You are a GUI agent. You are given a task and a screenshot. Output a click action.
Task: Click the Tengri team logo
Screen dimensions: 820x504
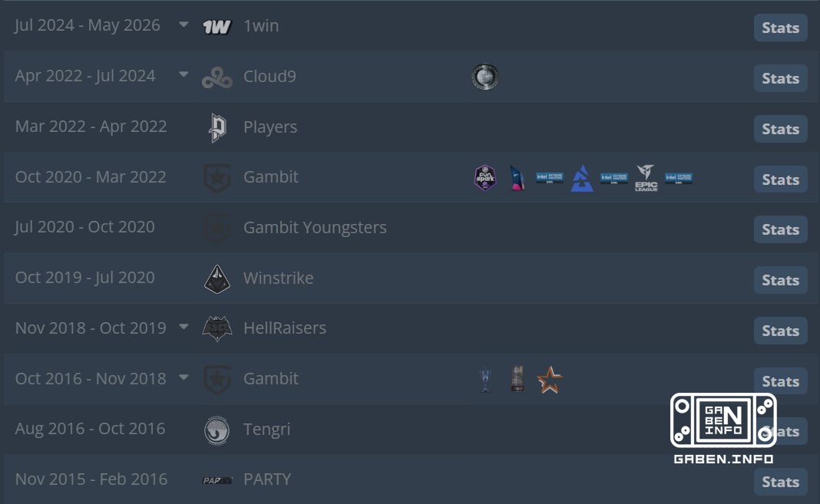217,430
